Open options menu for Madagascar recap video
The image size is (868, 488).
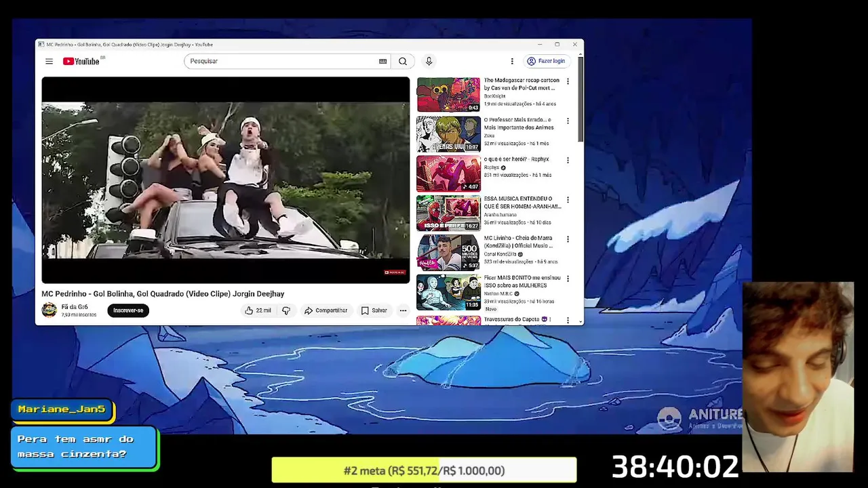click(x=568, y=81)
